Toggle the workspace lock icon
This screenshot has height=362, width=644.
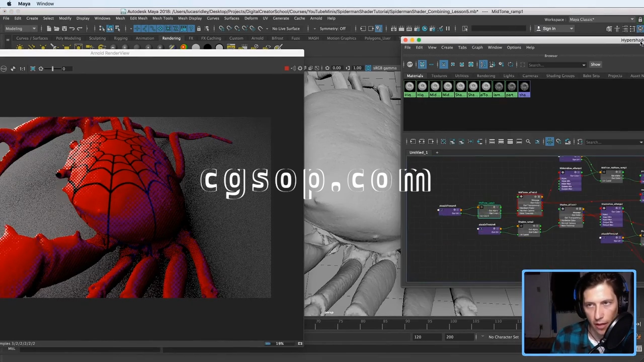[640, 20]
